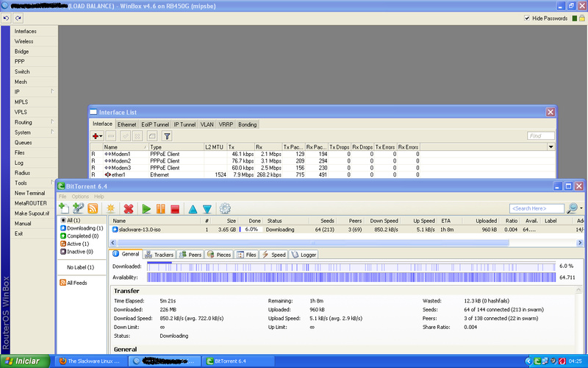Click the BitTorrent search magnifier icon
This screenshot has width=588, height=368.
tap(572, 208)
